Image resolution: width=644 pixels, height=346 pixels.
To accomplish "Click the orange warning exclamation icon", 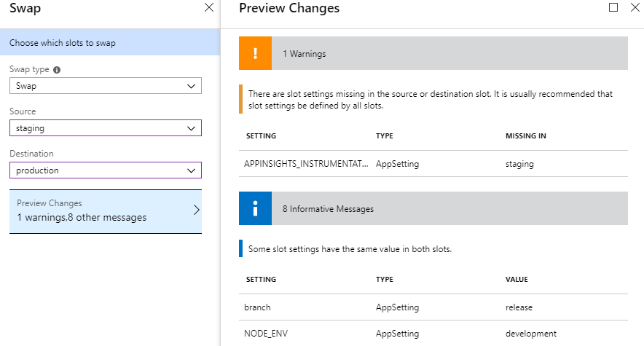I will pyautogui.click(x=255, y=53).
